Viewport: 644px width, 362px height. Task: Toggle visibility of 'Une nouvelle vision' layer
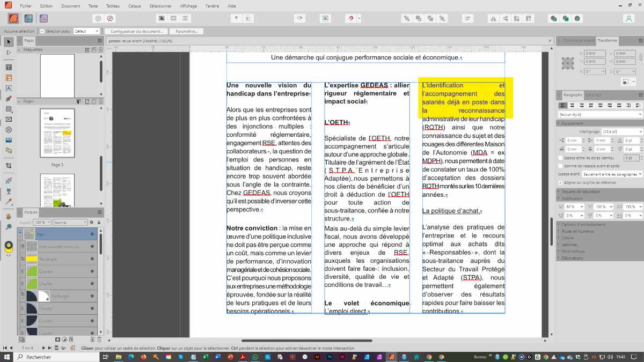(92, 247)
